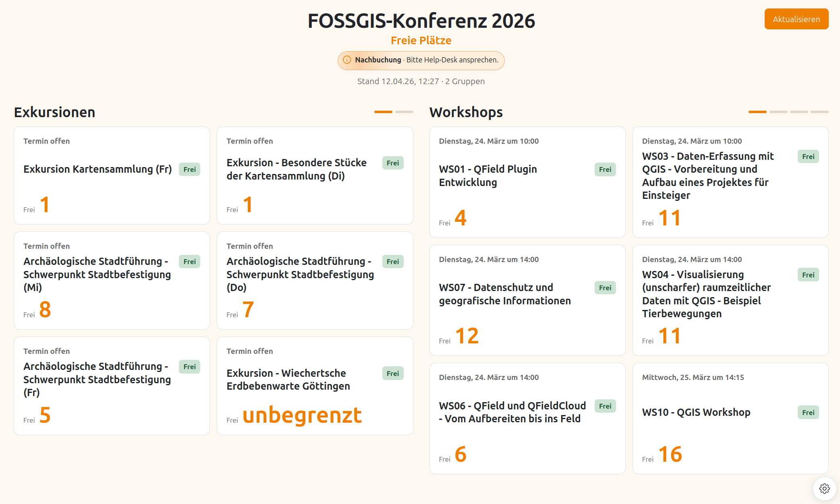The image size is (840, 504).
Task: Select WS06 QField und QFieldCloud workshop
Action: click(x=527, y=418)
